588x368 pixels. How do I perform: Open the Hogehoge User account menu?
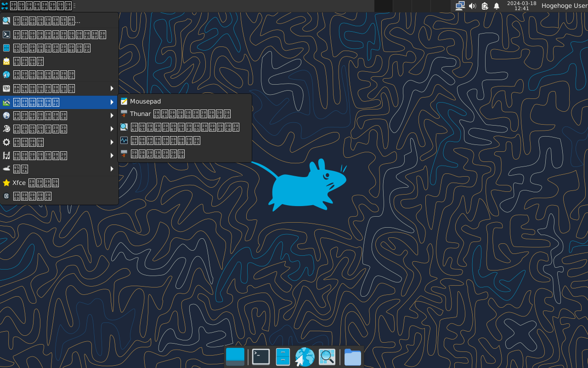point(565,6)
